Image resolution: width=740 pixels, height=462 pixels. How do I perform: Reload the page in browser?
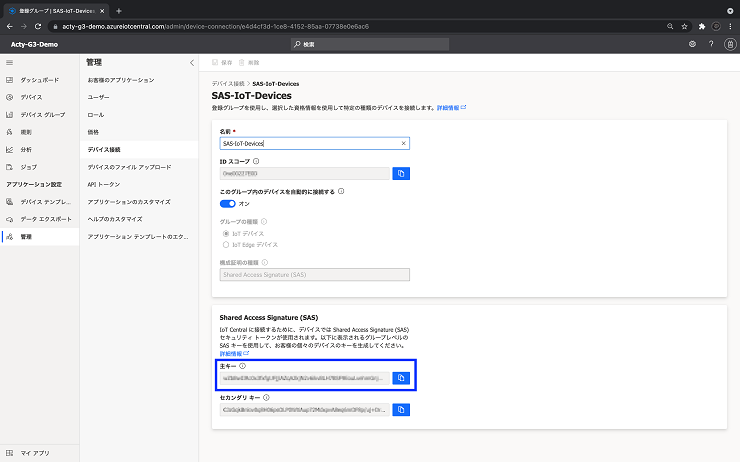tap(38, 26)
